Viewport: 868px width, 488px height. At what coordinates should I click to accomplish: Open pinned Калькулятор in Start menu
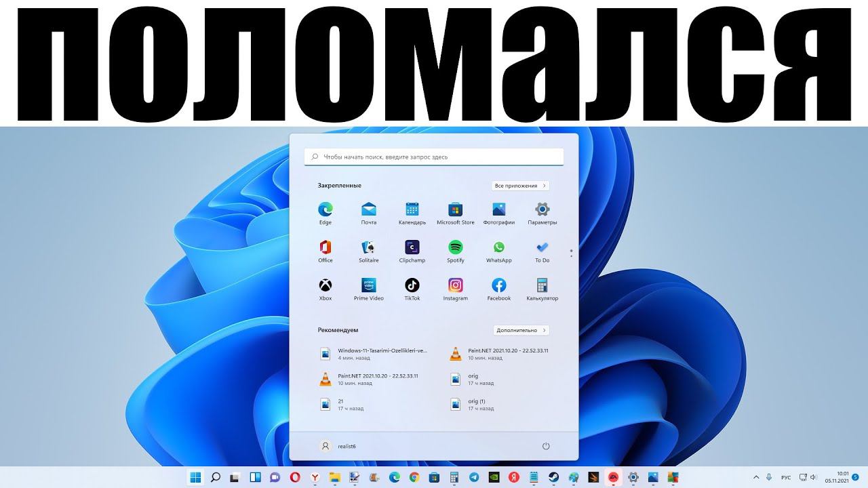coord(542,289)
